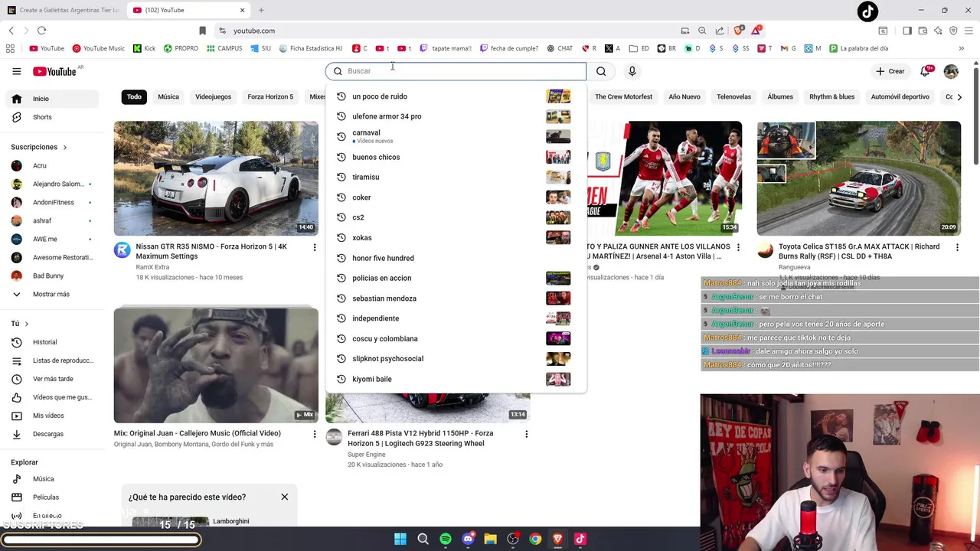This screenshot has width=980, height=551.
Task: Choose suggestion 'un poco de ruido'
Action: [456, 96]
